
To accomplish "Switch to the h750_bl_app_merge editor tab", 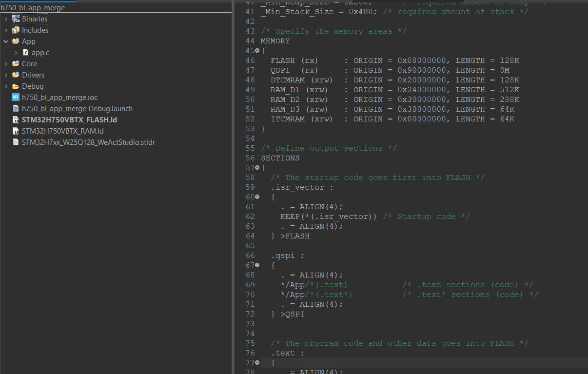I will click(34, 7).
